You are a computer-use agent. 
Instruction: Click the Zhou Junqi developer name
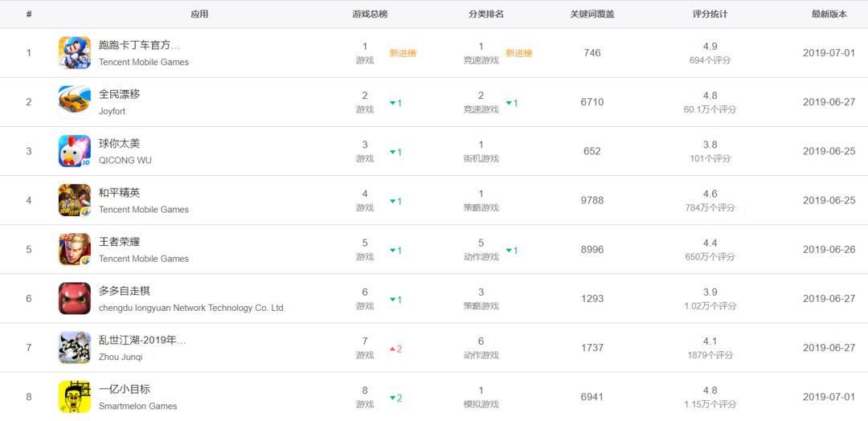[x=121, y=357]
